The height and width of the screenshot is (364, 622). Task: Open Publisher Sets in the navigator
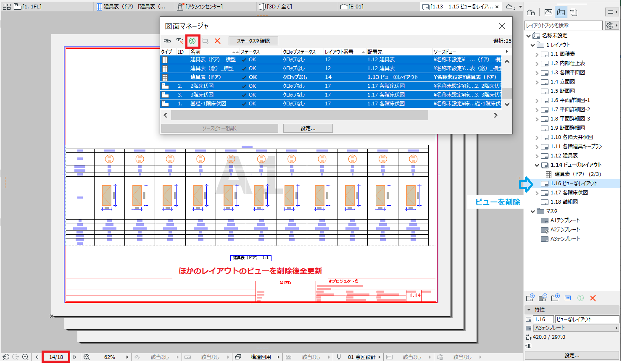click(x=574, y=13)
